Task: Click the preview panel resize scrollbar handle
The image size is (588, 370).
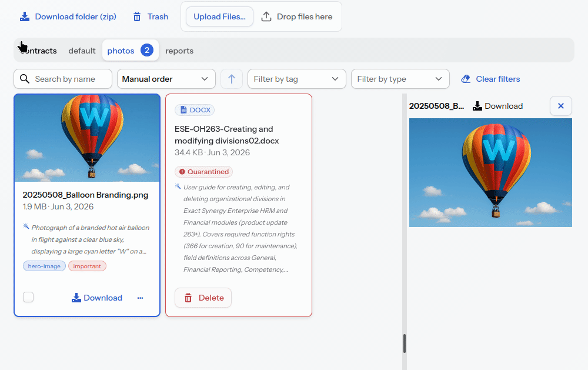Action: coord(405,344)
